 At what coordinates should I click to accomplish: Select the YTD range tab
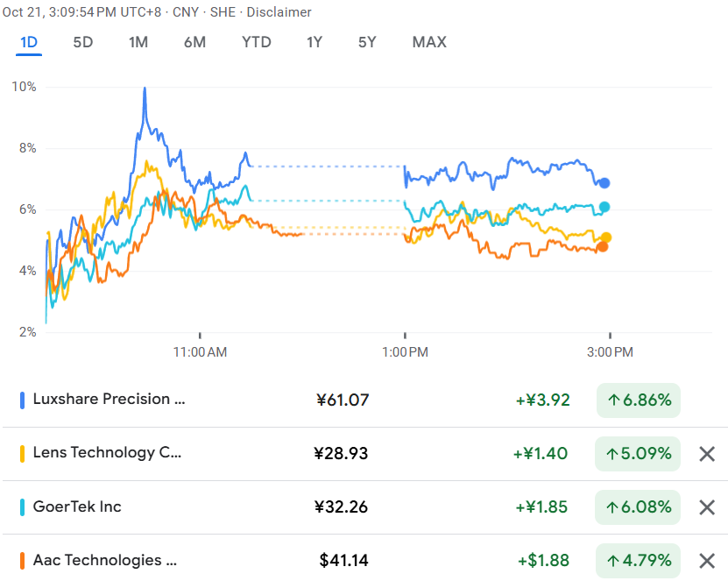coord(257,42)
